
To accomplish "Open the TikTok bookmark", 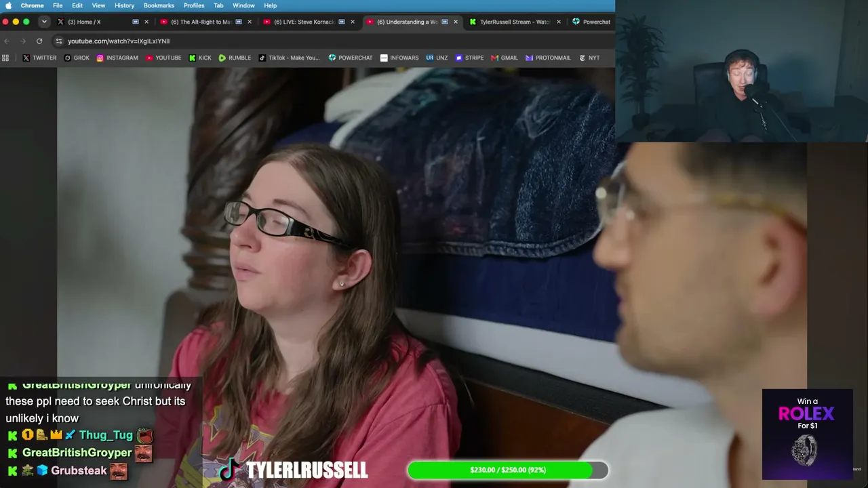I will (x=289, y=58).
